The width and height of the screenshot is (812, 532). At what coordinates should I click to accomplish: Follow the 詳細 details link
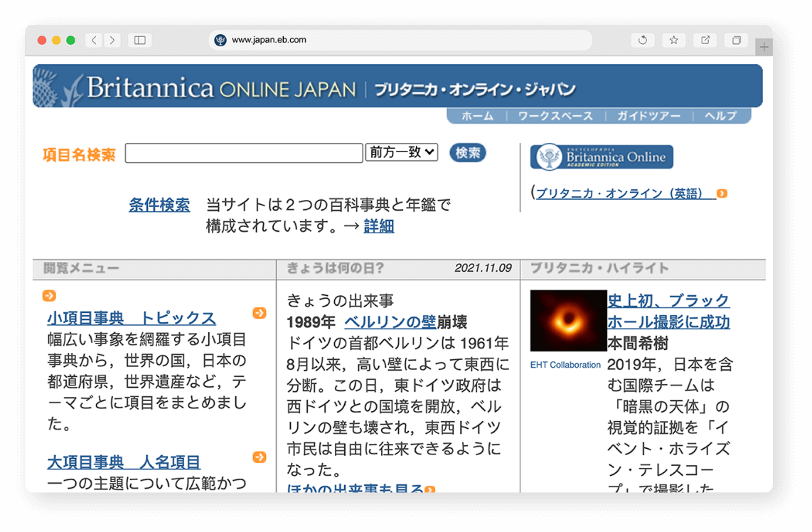[378, 226]
